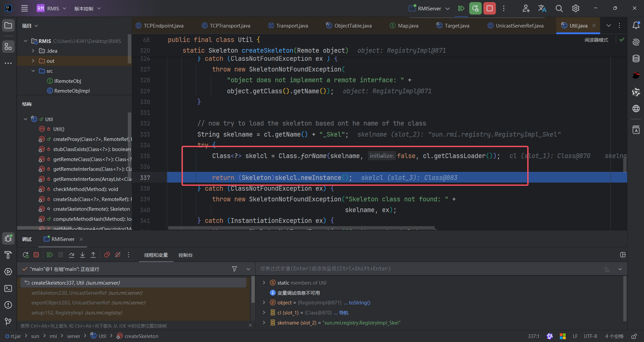
Task: Open Search Everywhere magnifier
Action: pyautogui.click(x=559, y=8)
